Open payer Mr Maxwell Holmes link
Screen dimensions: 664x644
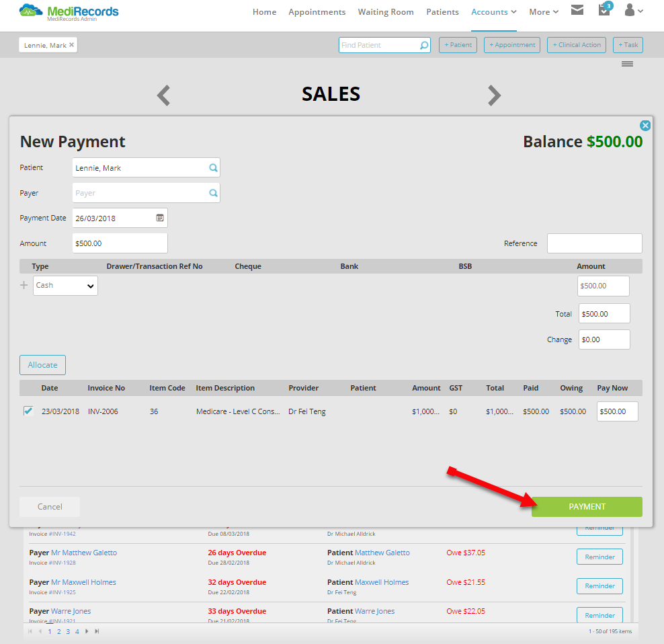pyautogui.click(x=83, y=582)
